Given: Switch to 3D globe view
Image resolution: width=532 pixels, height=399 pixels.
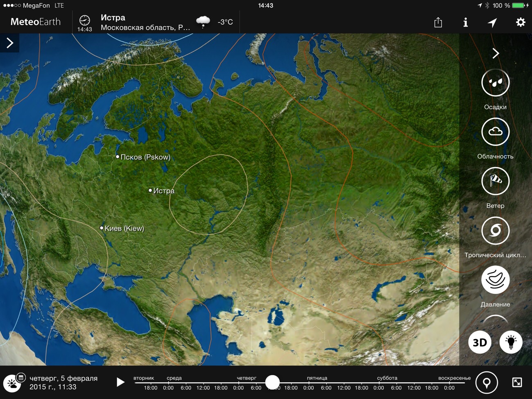Looking at the screenshot, I should point(480,342).
